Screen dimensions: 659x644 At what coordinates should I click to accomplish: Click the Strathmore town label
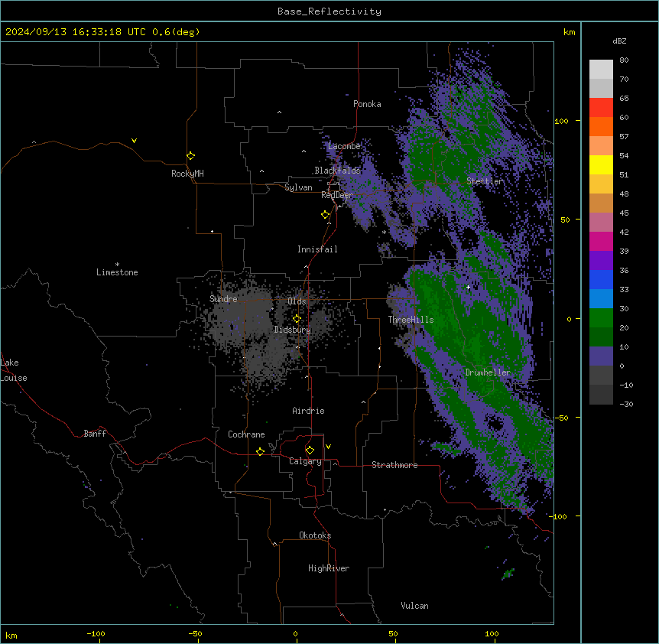pos(394,465)
